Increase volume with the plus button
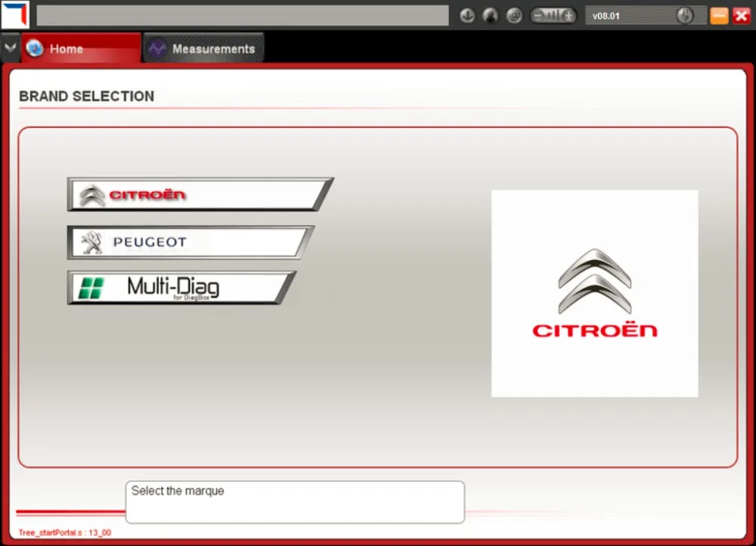This screenshot has height=546, width=756. 569,16
